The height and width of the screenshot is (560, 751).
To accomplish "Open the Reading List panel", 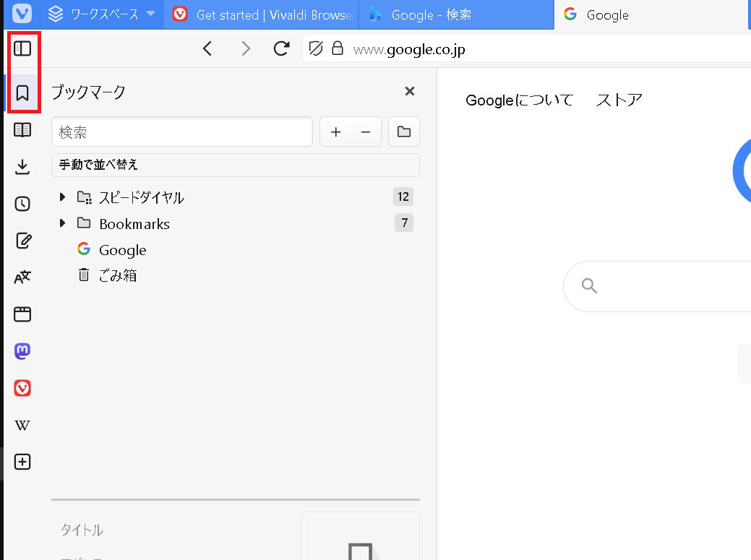I will [22, 130].
